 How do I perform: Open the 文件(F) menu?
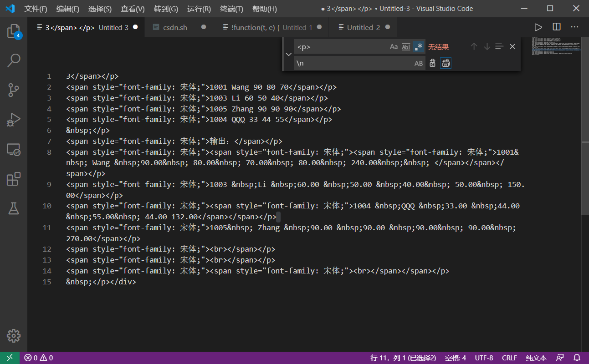(36, 9)
